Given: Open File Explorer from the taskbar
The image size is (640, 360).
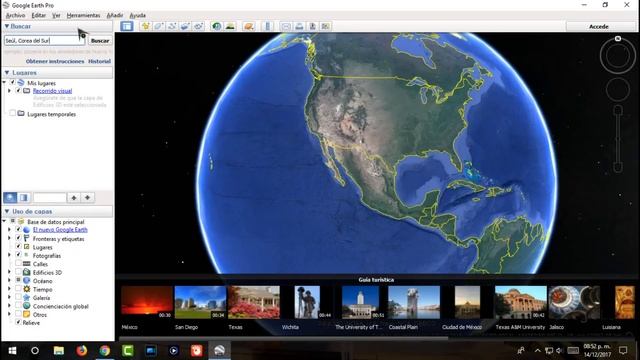Looking at the screenshot, I should 59,350.
